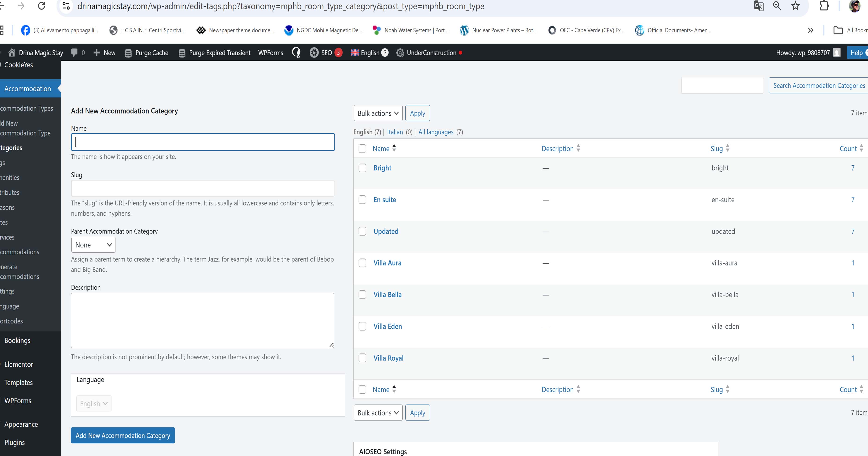Open the Bookings sidebar menu
868x456 pixels.
tap(17, 340)
